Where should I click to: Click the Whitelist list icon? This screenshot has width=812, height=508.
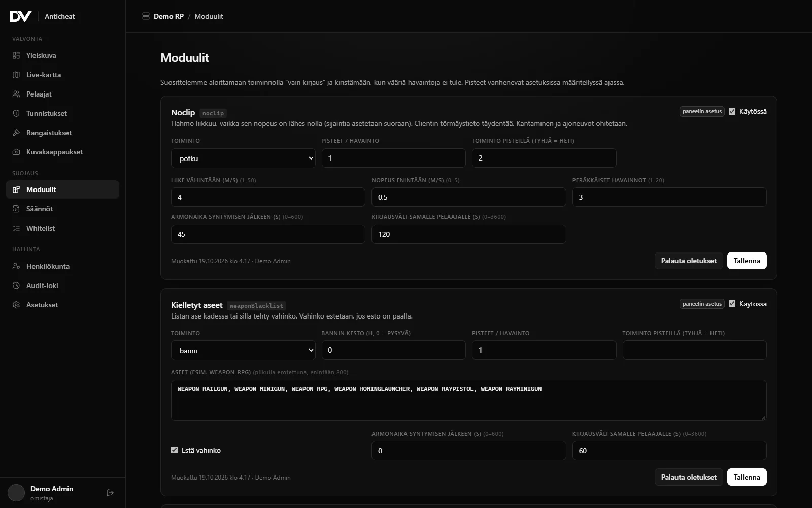16,228
